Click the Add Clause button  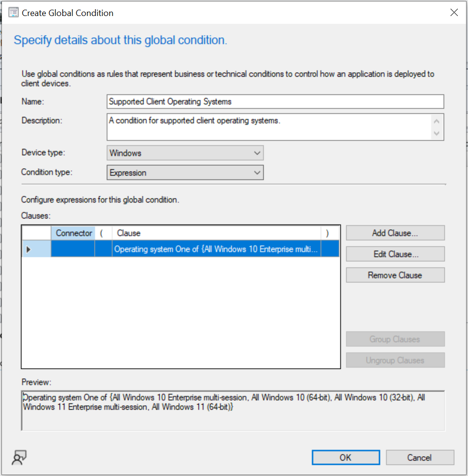pyautogui.click(x=395, y=233)
